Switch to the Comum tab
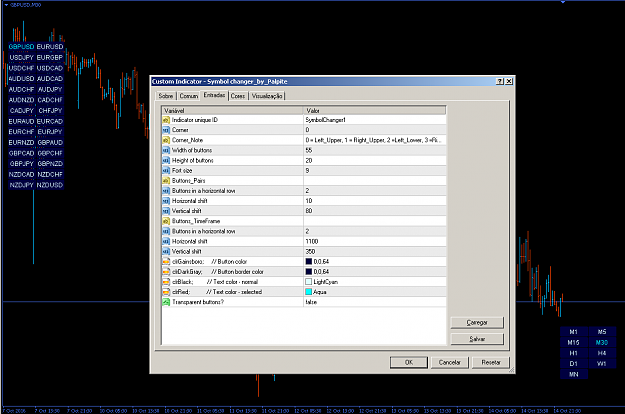This screenshot has height=414, width=625. [x=188, y=96]
